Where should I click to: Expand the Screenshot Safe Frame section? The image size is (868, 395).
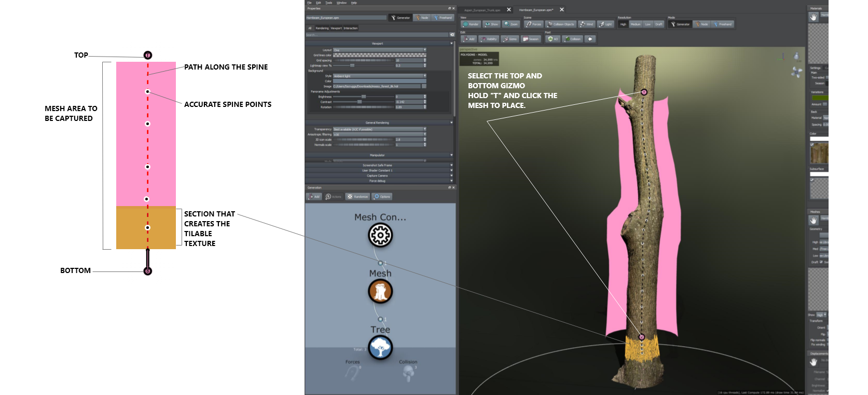(379, 165)
